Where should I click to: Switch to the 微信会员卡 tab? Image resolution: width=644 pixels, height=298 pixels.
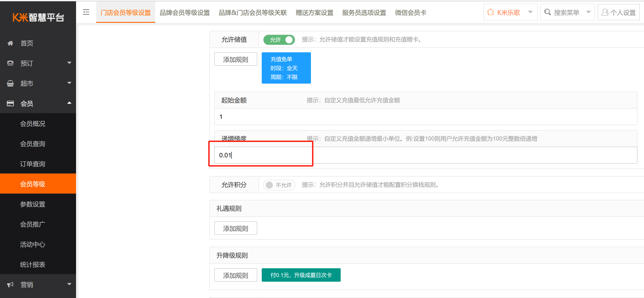410,13
